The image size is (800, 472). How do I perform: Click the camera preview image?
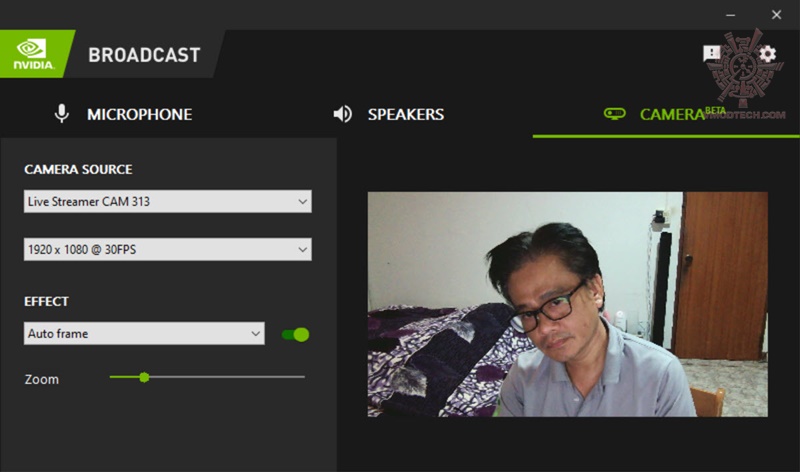(567, 304)
